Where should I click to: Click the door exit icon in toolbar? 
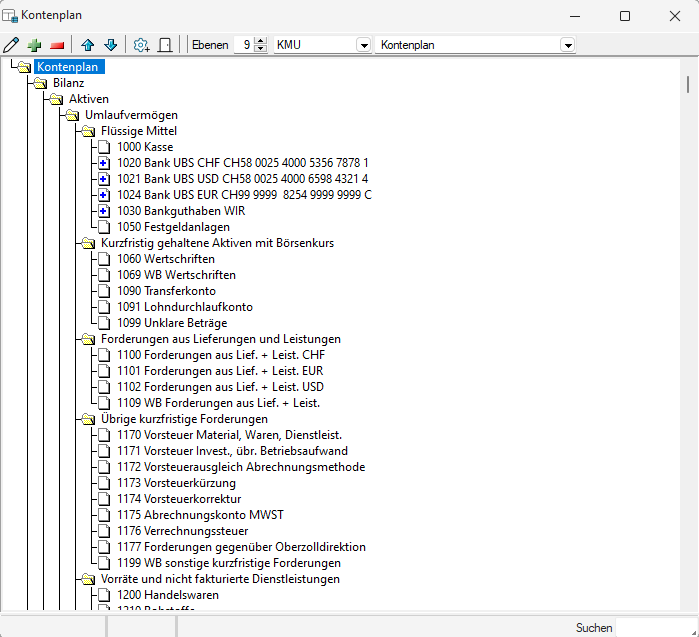click(165, 45)
